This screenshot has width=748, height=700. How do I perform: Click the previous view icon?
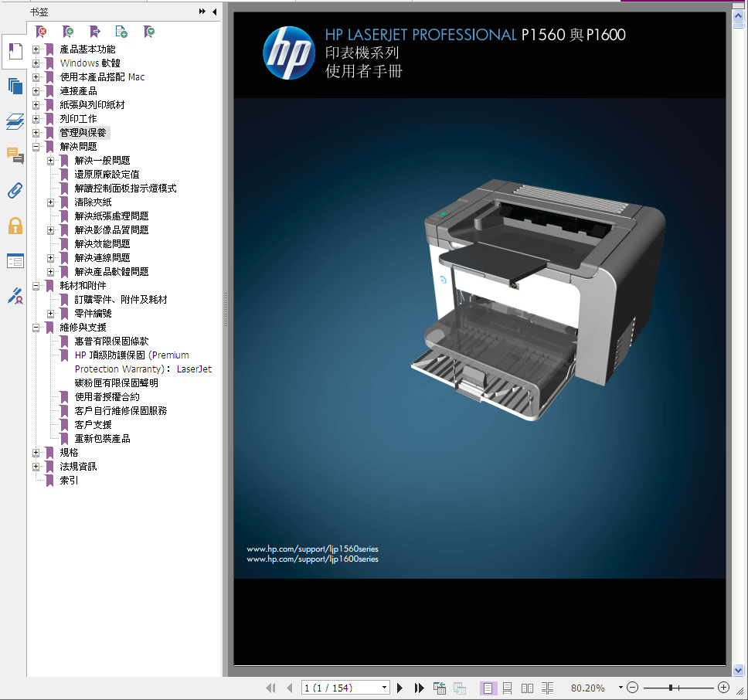pyautogui.click(x=440, y=688)
